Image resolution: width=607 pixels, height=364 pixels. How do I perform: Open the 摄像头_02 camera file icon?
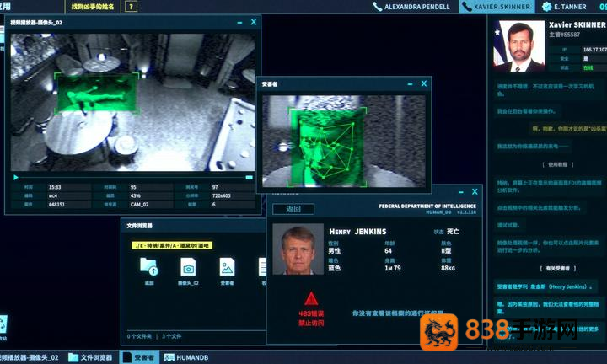pos(188,267)
